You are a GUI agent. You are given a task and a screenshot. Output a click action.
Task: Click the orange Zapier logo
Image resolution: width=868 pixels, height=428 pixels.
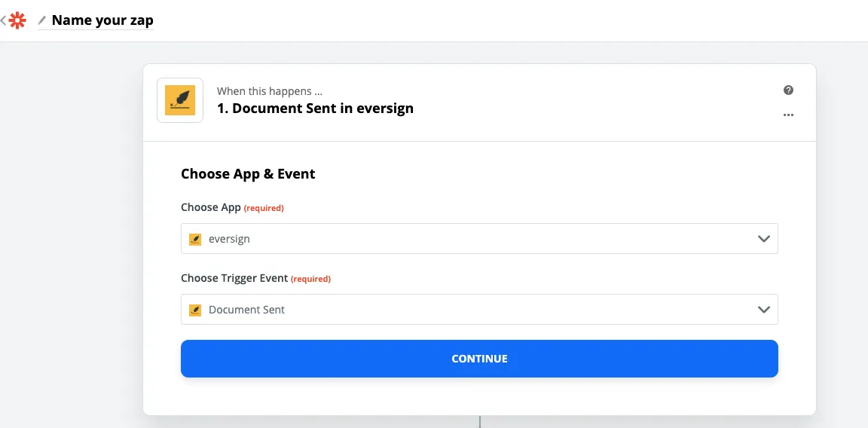coord(17,21)
